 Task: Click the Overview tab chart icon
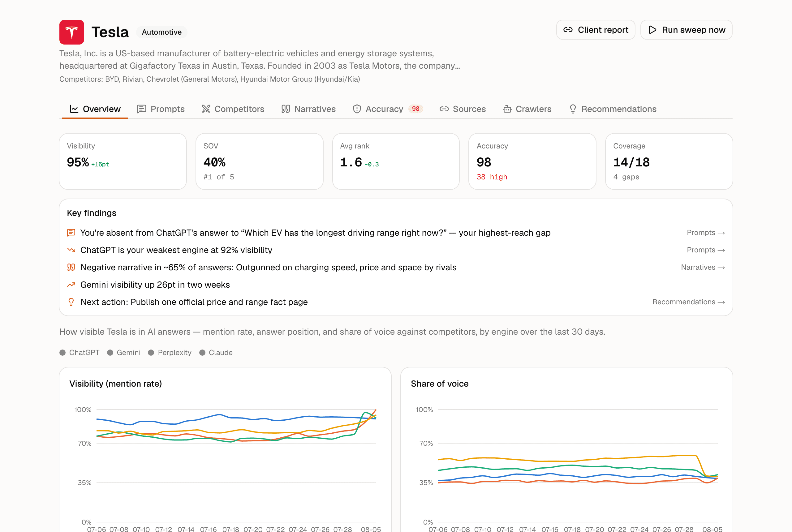(x=74, y=109)
